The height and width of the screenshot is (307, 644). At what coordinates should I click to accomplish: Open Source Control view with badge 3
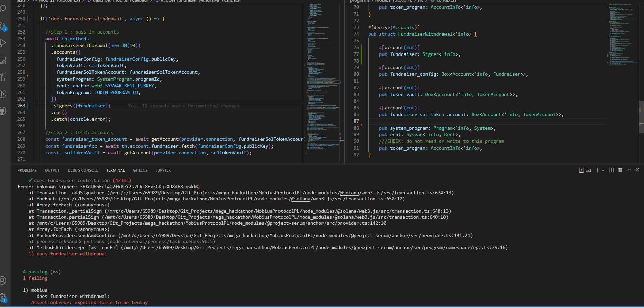pyautogui.click(x=3, y=26)
